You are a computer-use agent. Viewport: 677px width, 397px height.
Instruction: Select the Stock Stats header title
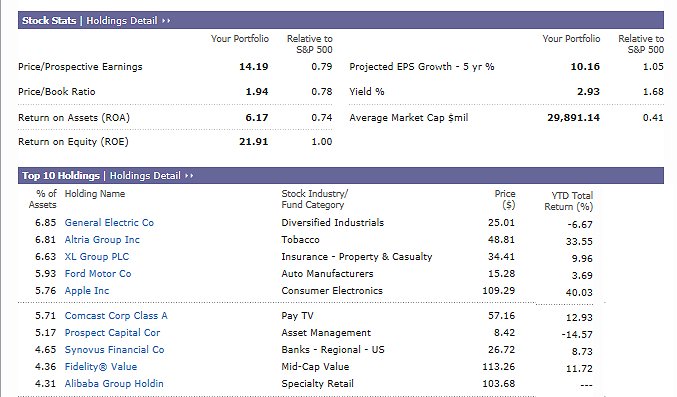coord(49,21)
